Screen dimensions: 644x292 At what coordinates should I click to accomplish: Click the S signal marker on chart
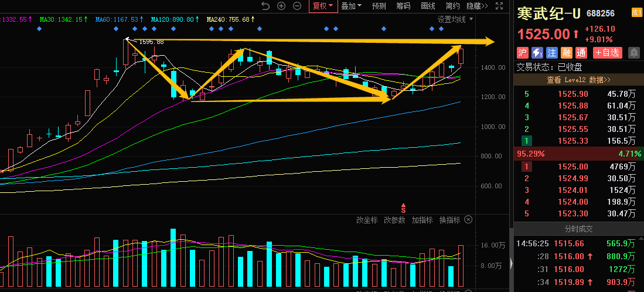coord(403,208)
